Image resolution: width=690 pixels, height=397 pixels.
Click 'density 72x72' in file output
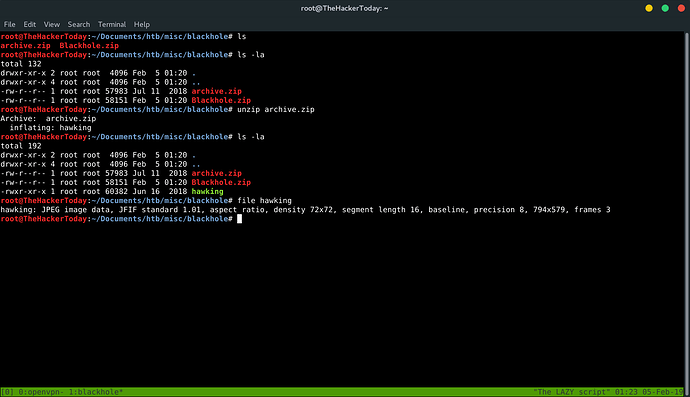click(303, 210)
